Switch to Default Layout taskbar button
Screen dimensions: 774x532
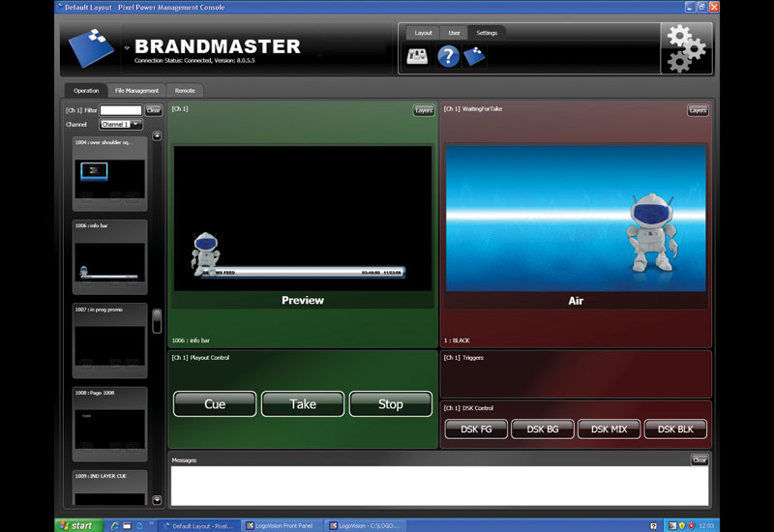tap(199, 525)
